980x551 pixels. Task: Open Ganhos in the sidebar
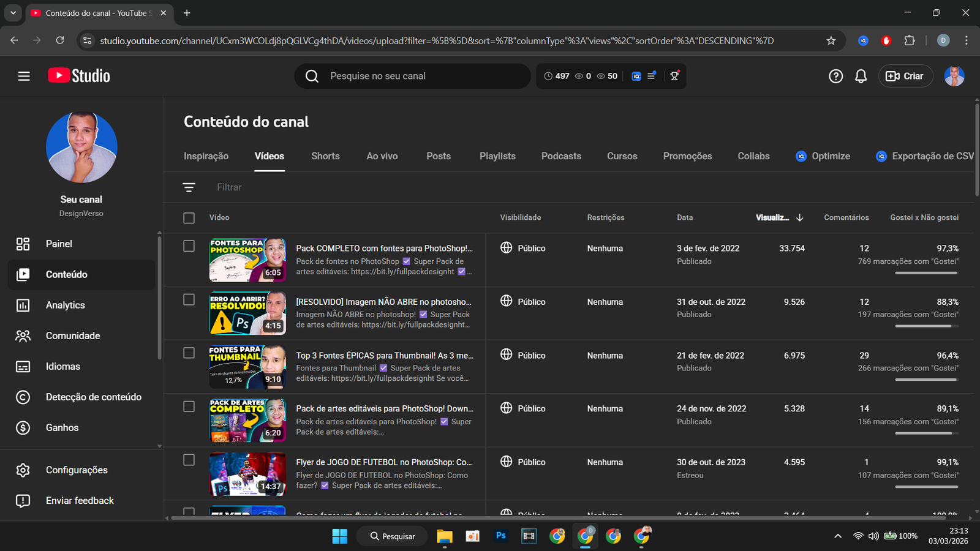[x=62, y=427]
